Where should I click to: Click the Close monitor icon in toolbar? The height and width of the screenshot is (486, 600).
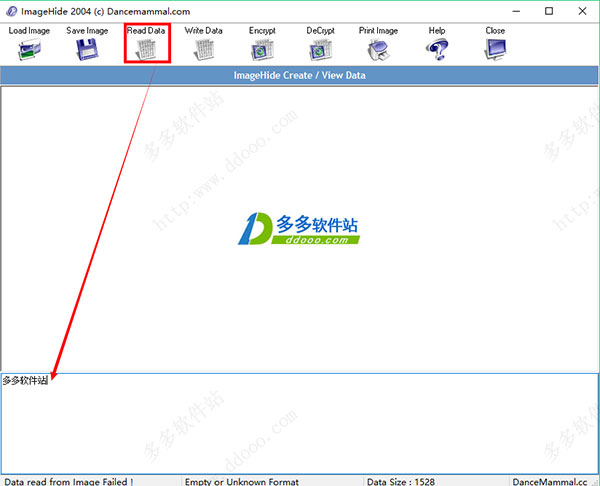click(x=495, y=50)
